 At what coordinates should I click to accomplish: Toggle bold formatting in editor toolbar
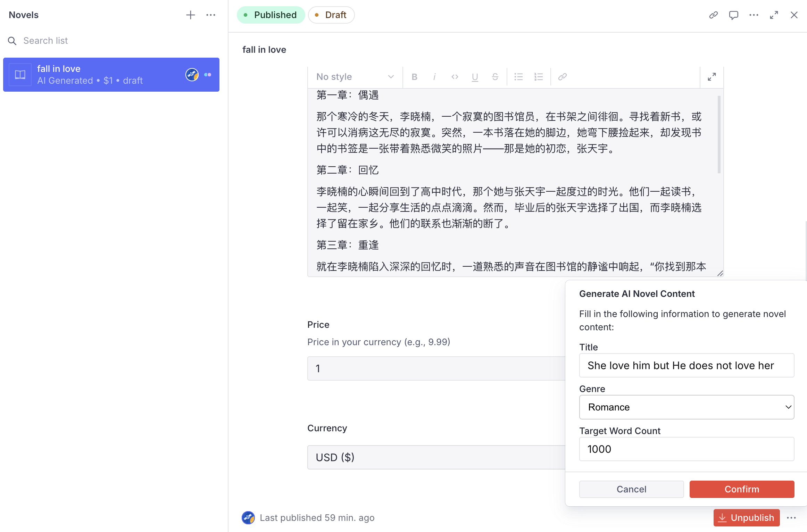tap(414, 77)
